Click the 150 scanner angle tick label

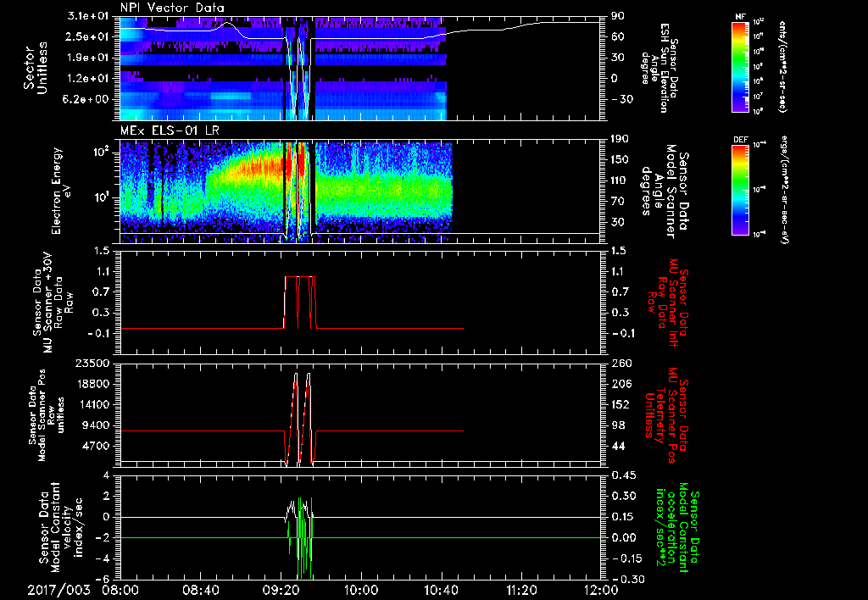click(620, 160)
